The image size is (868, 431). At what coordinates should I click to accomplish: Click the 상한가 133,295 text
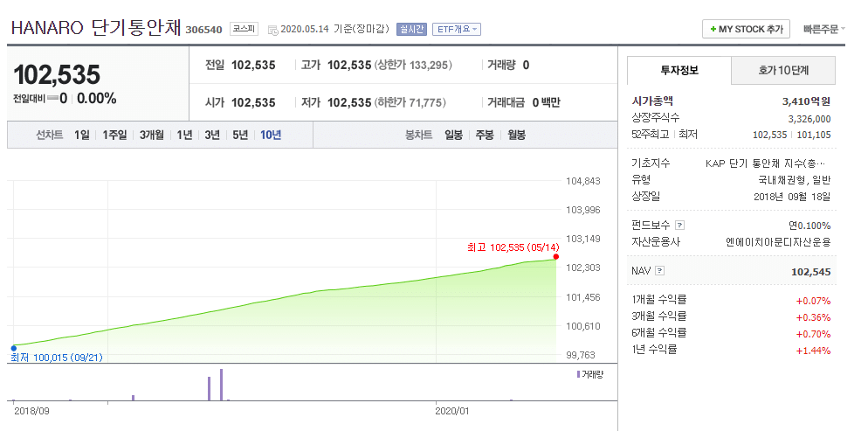pos(413,65)
